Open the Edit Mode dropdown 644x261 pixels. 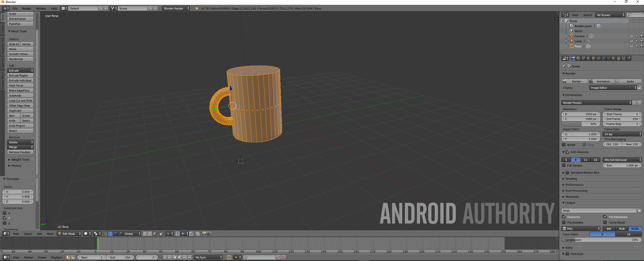68,234
